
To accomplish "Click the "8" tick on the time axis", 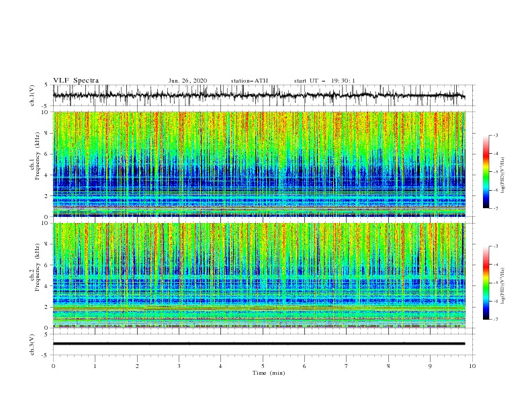I will tap(388, 366).
